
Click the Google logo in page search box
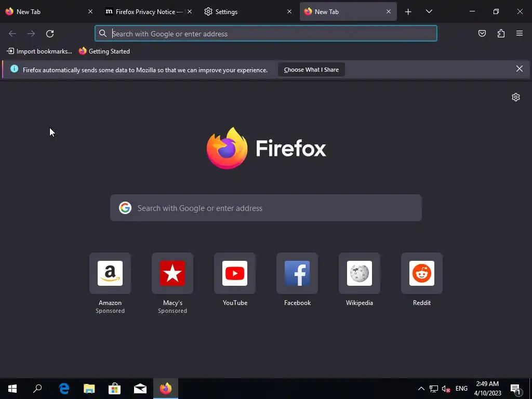pos(125,208)
